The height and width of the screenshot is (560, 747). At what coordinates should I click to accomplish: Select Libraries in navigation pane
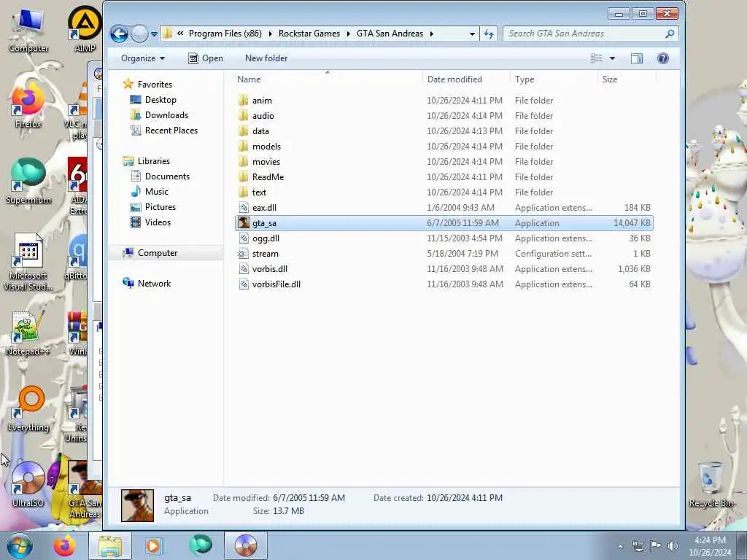coord(153,161)
